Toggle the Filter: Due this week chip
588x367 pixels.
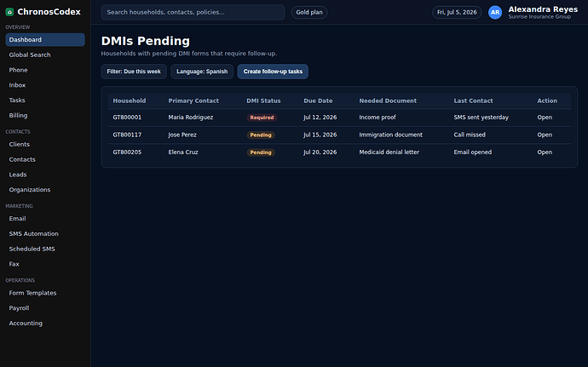pyautogui.click(x=134, y=72)
